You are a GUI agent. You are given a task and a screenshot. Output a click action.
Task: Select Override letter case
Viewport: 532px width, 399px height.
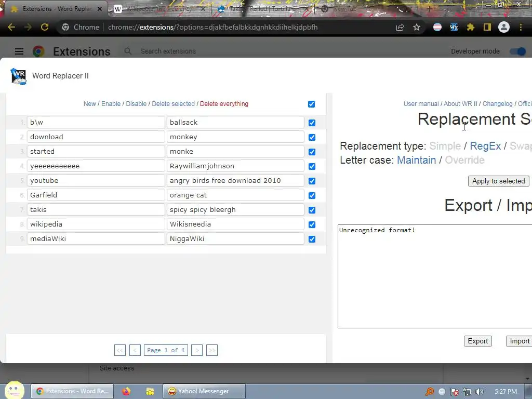click(464, 160)
